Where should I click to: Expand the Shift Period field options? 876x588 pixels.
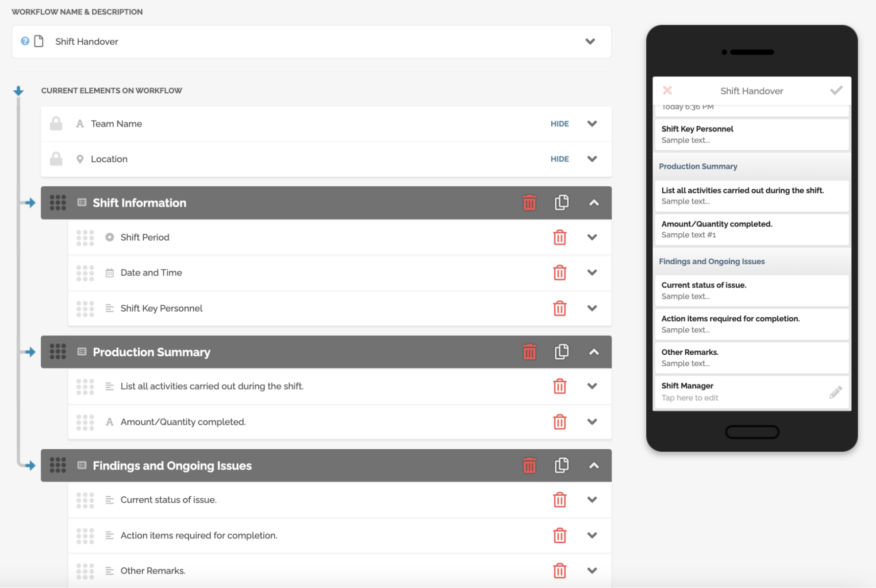point(592,237)
